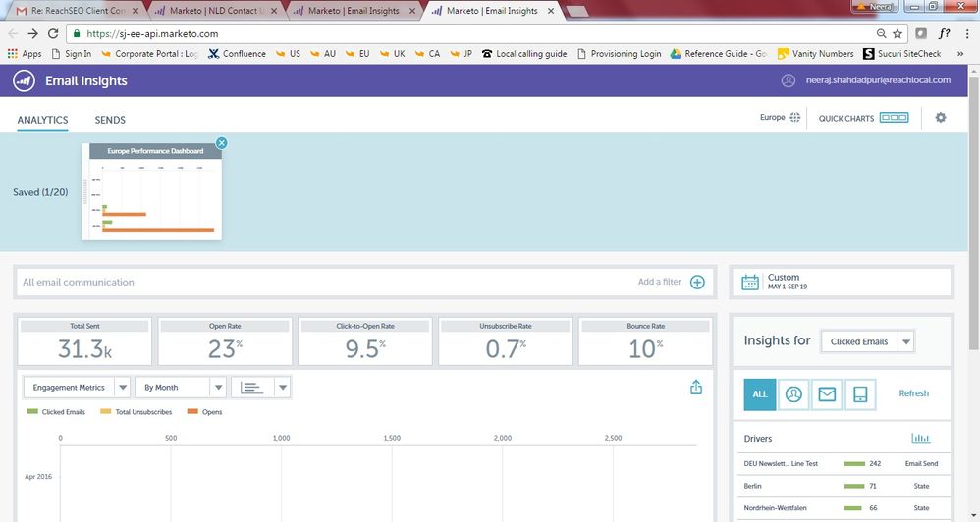The height and width of the screenshot is (522, 980).
Task: Expand the Engagement Metrics dropdown
Action: [122, 388]
